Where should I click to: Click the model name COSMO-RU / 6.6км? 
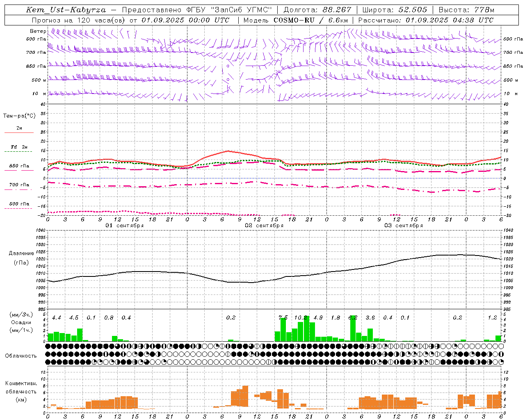tap(310, 20)
